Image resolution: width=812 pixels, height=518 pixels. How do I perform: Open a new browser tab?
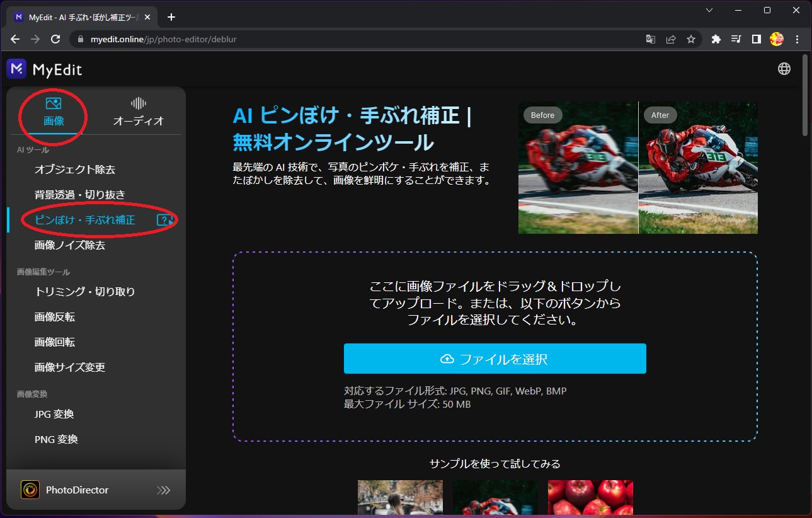pyautogui.click(x=171, y=17)
